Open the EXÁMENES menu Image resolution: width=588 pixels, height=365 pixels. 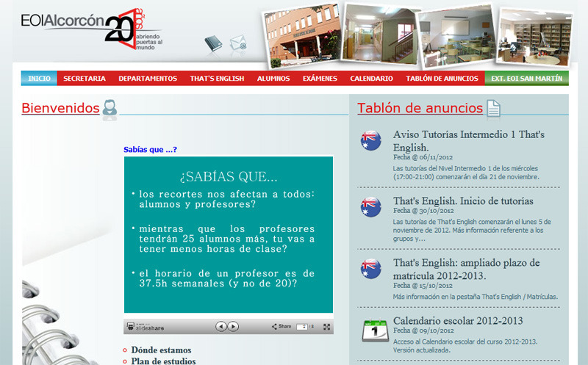(320, 79)
